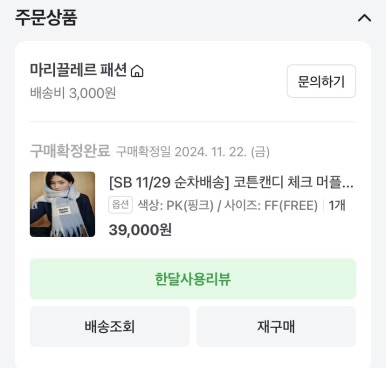Click the 사이즈: FF(FREE) option text

[x=271, y=205]
